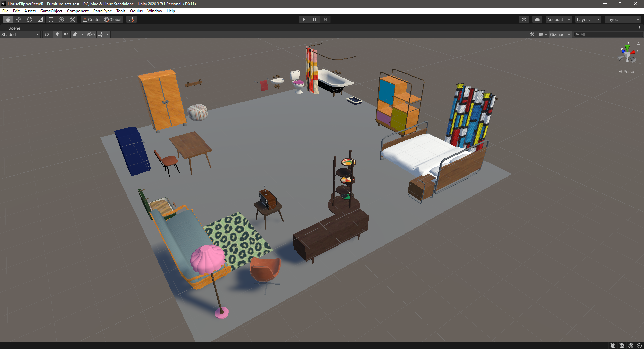Toggle pivot mode Center button
Image resolution: width=644 pixels, height=349 pixels.
point(92,19)
